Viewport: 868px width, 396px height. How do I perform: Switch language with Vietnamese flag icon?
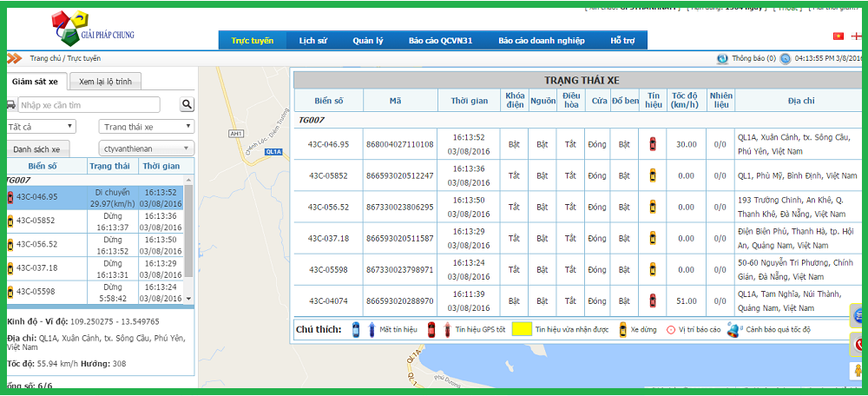(838, 36)
